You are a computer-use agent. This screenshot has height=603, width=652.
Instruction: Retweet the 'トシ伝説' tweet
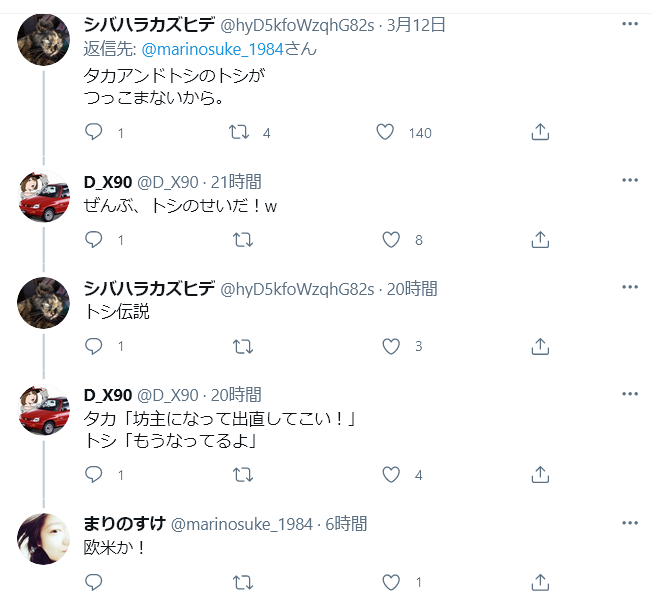click(x=243, y=346)
